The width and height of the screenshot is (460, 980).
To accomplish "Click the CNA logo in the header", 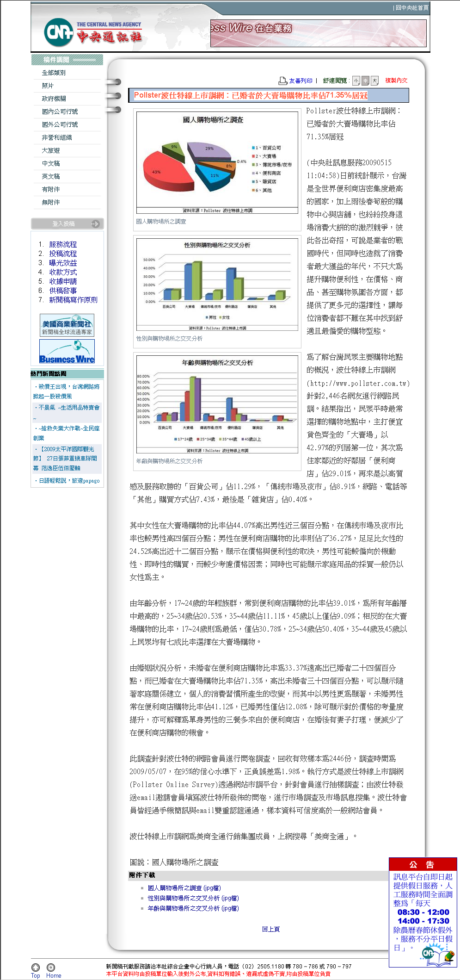I will [x=93, y=32].
